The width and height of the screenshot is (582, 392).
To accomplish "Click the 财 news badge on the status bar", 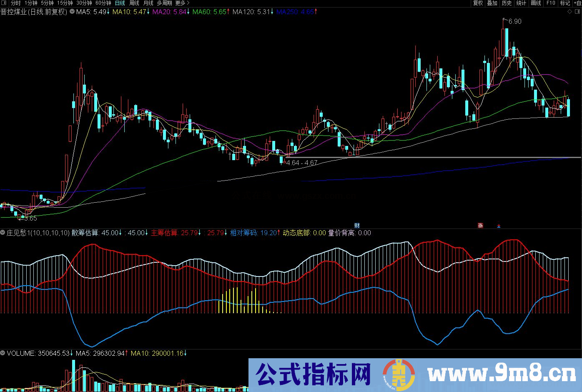I will [x=356, y=225].
